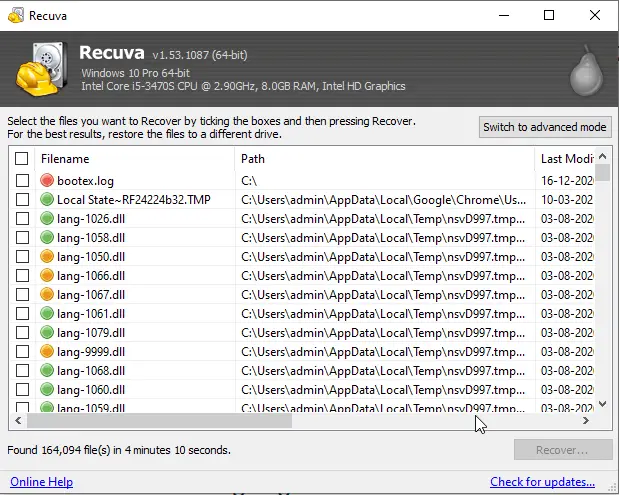Click red status dot for bootex.log
The width and height of the screenshot is (619, 495).
47,180
